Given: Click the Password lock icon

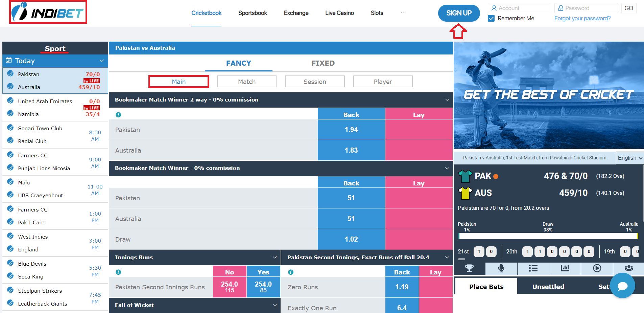Looking at the screenshot, I should [561, 8].
